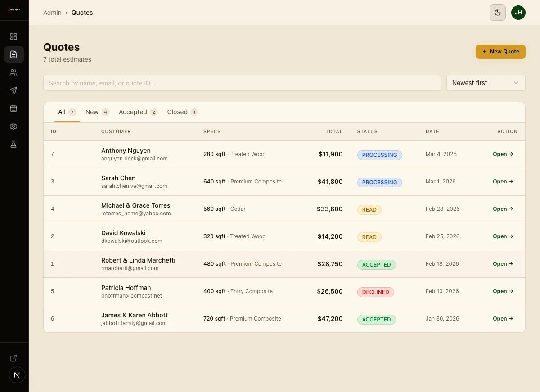This screenshot has width=540, height=392.
Task: Open Robert & Linda Marchetti's quote
Action: [x=503, y=264]
